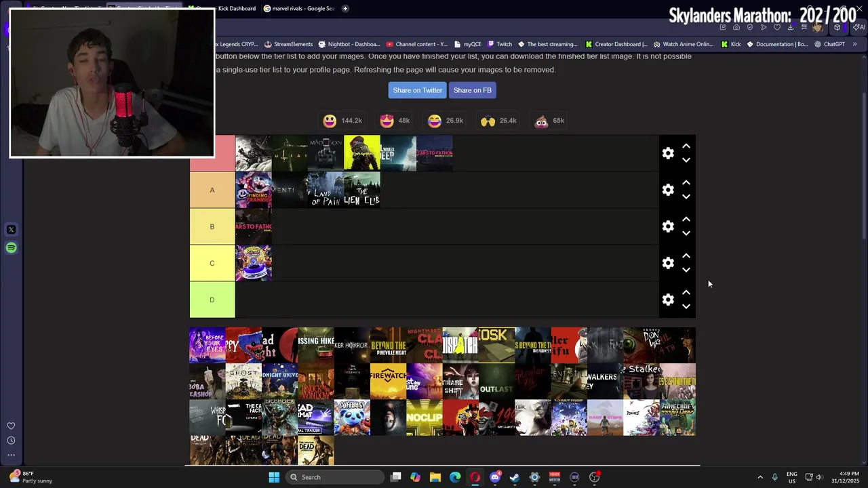
Task: Open sidebar heart bookmarks icon
Action: tap(11, 426)
